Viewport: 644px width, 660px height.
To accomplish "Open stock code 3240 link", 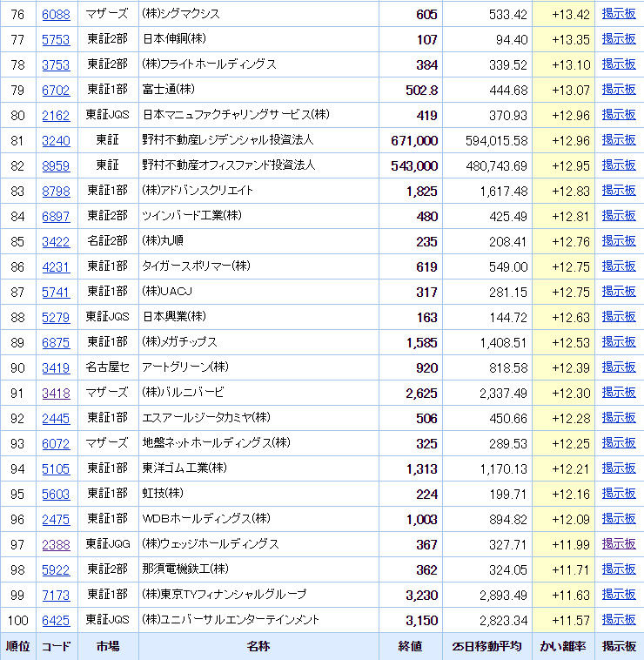I will click(x=56, y=141).
